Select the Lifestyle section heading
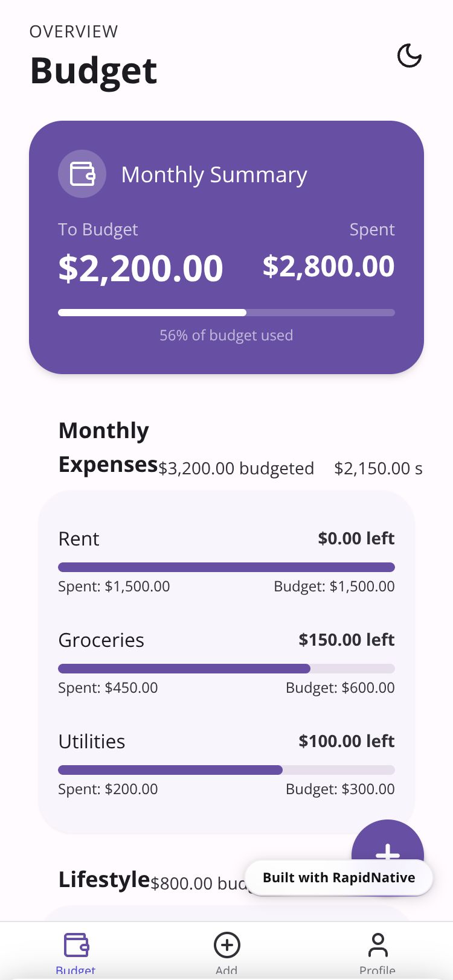This screenshot has width=453, height=980. click(104, 879)
